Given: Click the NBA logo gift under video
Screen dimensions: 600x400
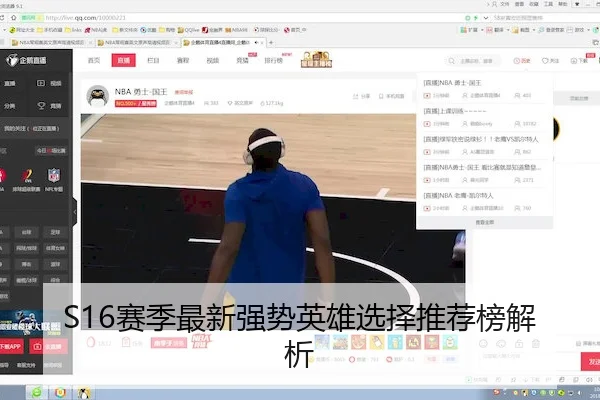Looking at the screenshot, I should 201,341.
